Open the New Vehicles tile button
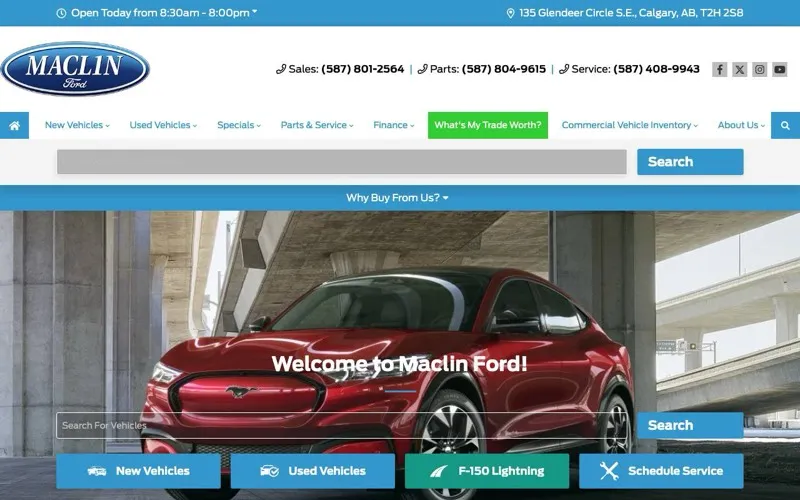The height and width of the screenshot is (500, 800). click(138, 471)
